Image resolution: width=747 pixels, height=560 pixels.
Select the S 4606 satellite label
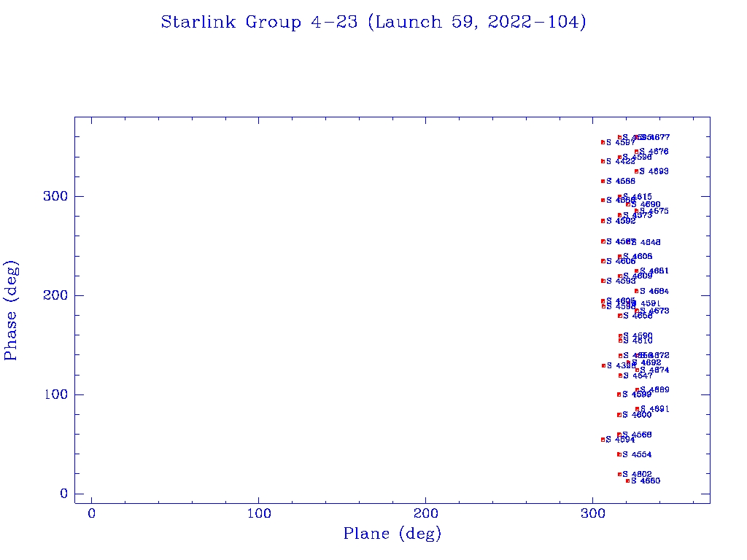pos(621,261)
